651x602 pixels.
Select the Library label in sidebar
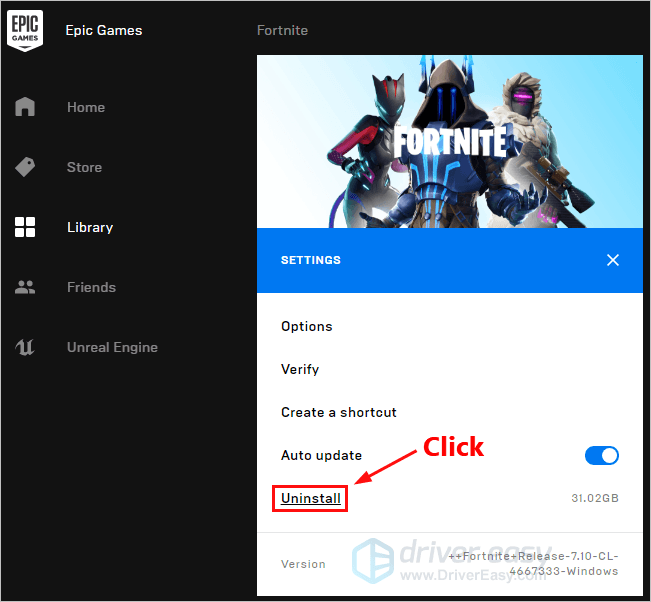pos(90,228)
